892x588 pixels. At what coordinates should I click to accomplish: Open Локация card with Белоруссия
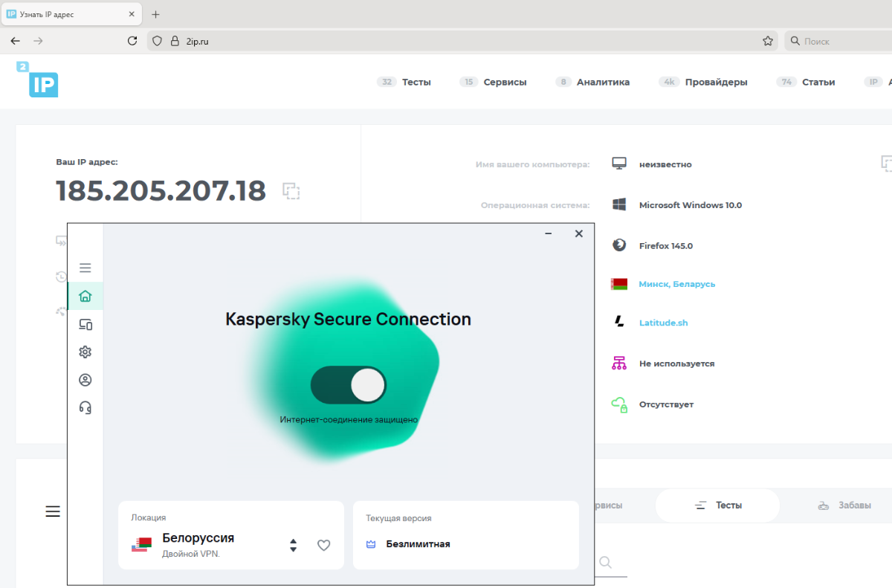point(231,535)
